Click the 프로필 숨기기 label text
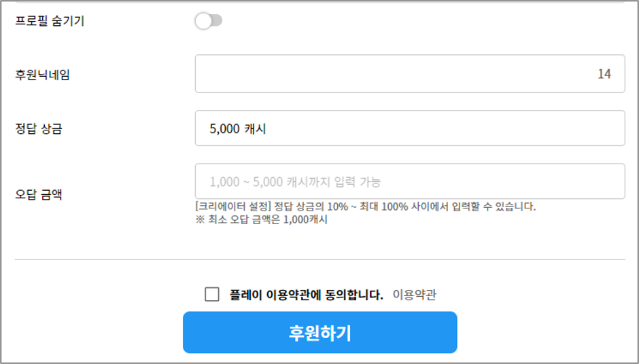The height and width of the screenshot is (364, 639). pyautogui.click(x=50, y=21)
